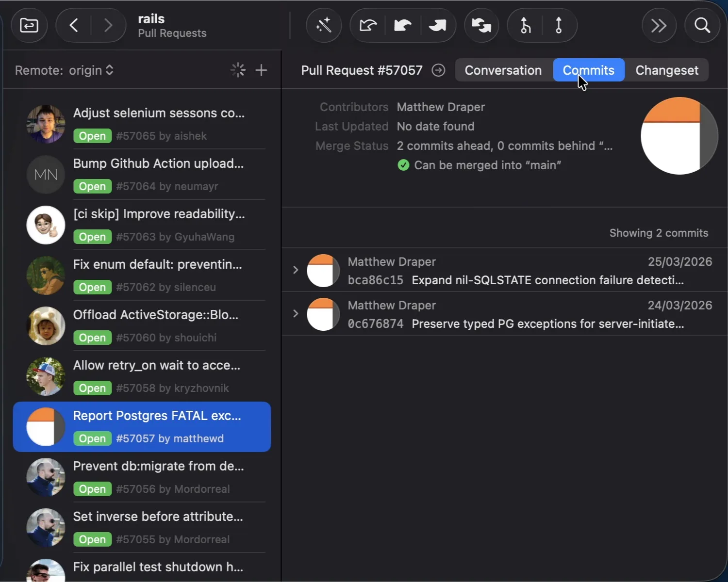Go forward with the right arrow button

pos(108,25)
